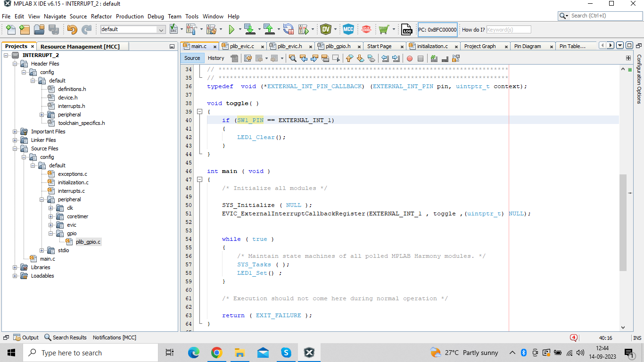Open the MCC Content Configurator icon

(348, 30)
